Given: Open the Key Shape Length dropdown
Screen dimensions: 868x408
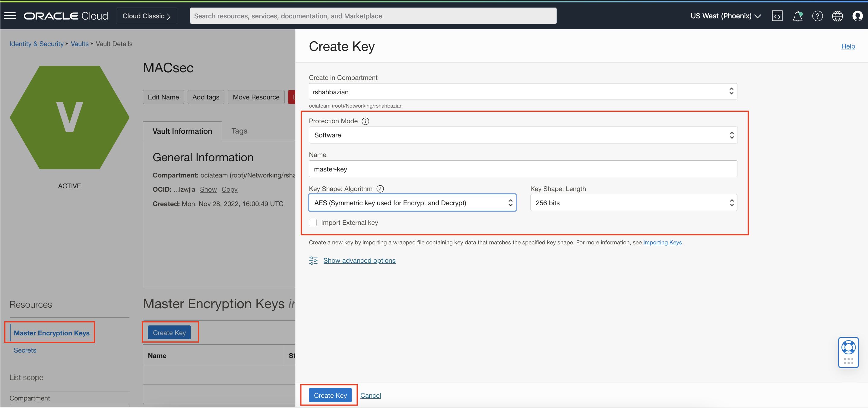Looking at the screenshot, I should click(633, 203).
